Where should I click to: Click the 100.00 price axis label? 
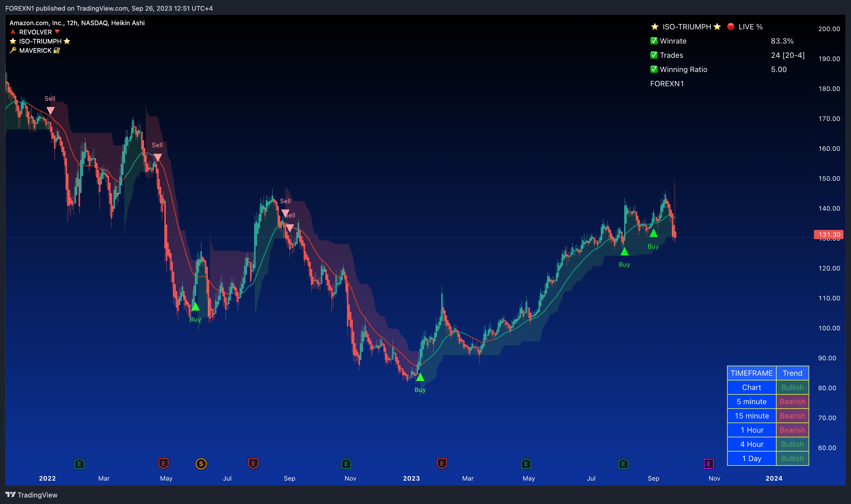[x=829, y=328]
